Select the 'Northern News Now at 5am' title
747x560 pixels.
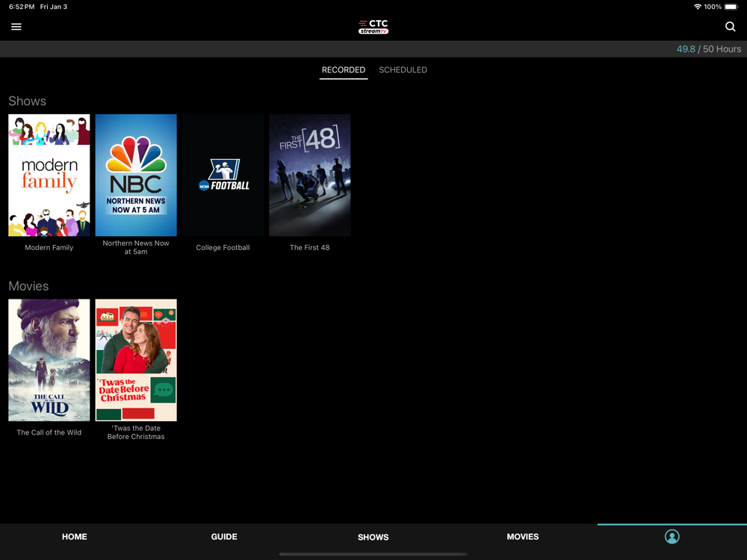[136, 247]
